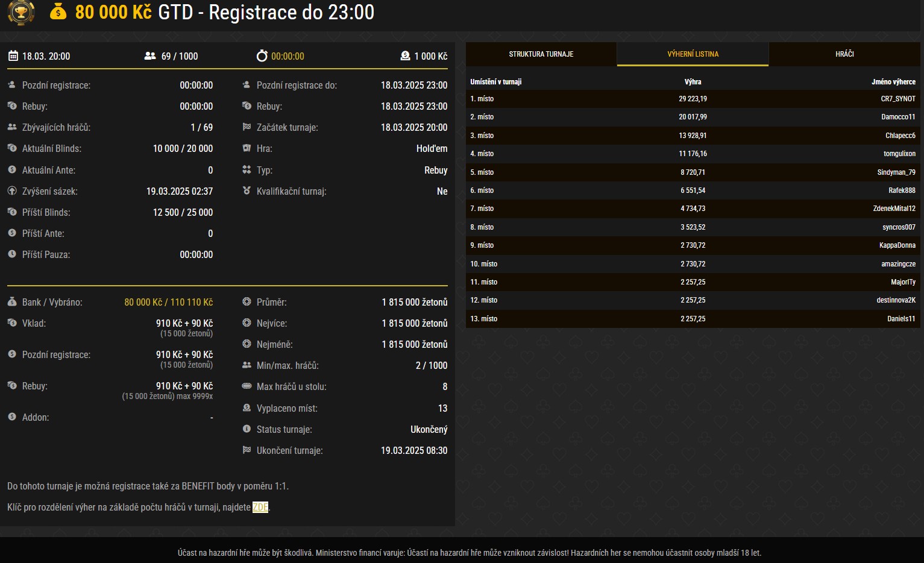Click the Umístění v turnaji column header
The height and width of the screenshot is (563, 924).
point(495,82)
